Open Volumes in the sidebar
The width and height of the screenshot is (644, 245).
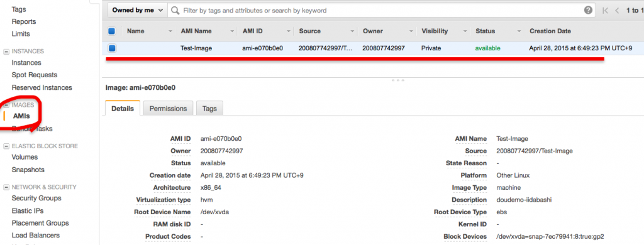click(25, 157)
